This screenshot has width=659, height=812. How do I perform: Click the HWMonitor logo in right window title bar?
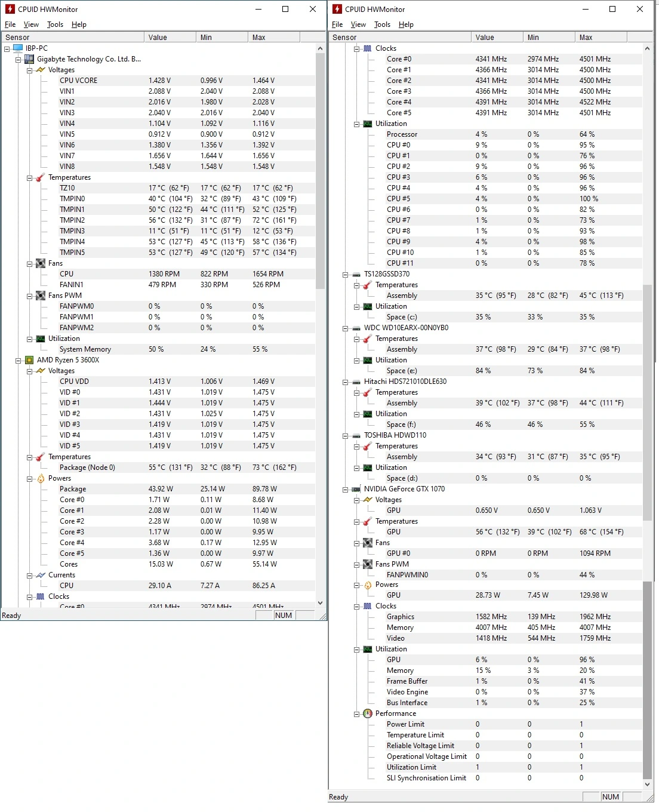[x=337, y=9]
